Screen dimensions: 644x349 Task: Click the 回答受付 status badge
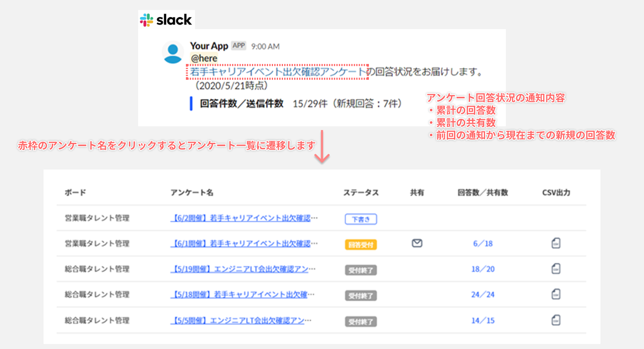[x=361, y=245]
